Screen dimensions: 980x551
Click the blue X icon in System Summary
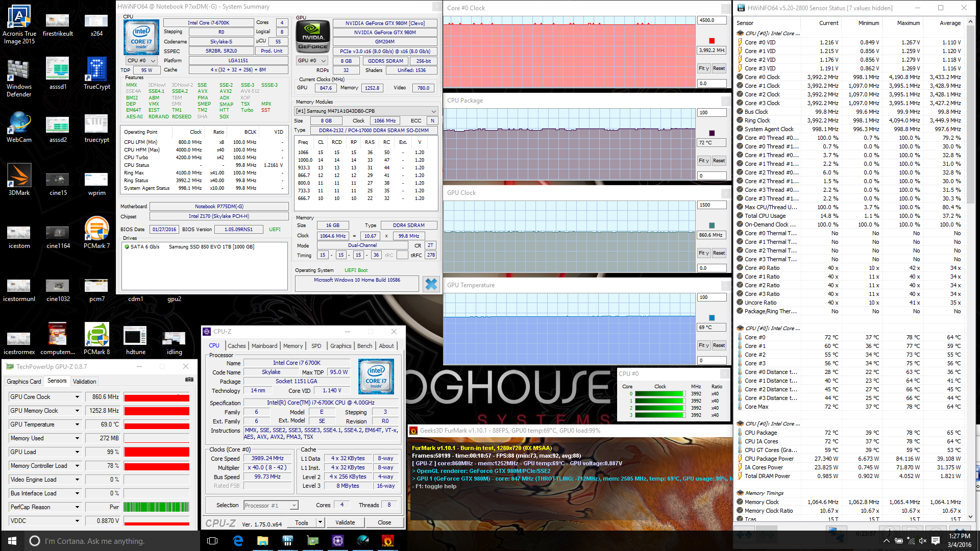[x=431, y=284]
